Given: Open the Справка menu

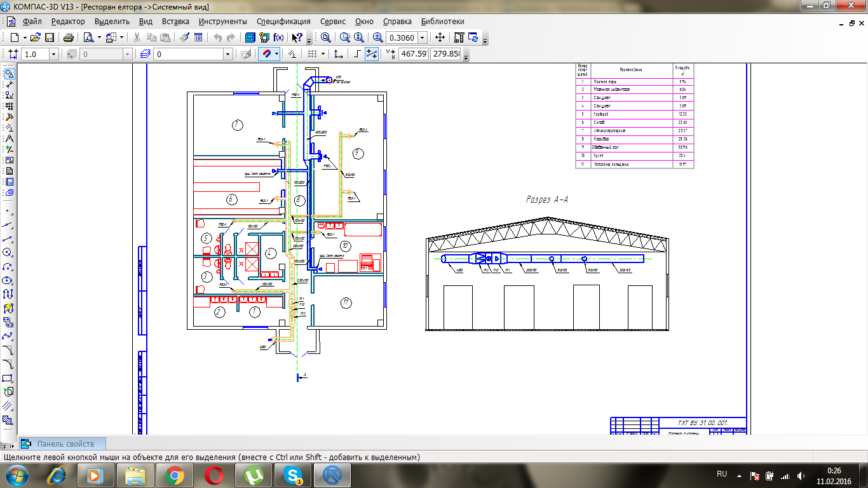Looking at the screenshot, I should (397, 22).
